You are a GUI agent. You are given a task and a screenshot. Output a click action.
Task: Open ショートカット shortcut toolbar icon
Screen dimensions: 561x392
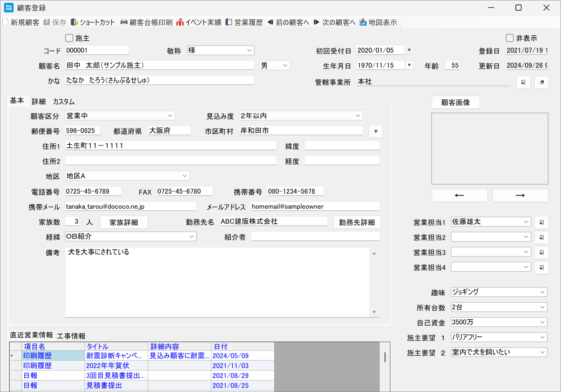(74, 23)
